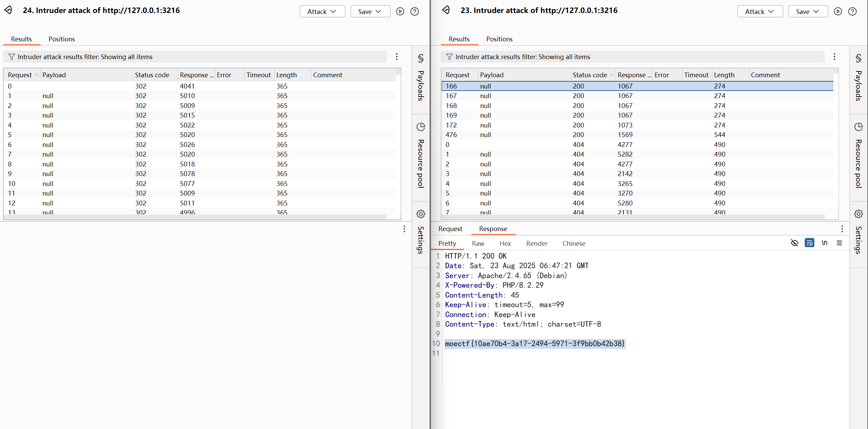
Task: Open the Attack dropdown in window 24
Action: [322, 12]
